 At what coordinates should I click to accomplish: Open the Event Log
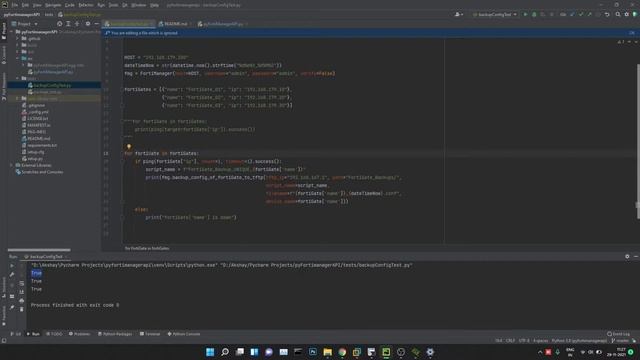tap(618, 334)
